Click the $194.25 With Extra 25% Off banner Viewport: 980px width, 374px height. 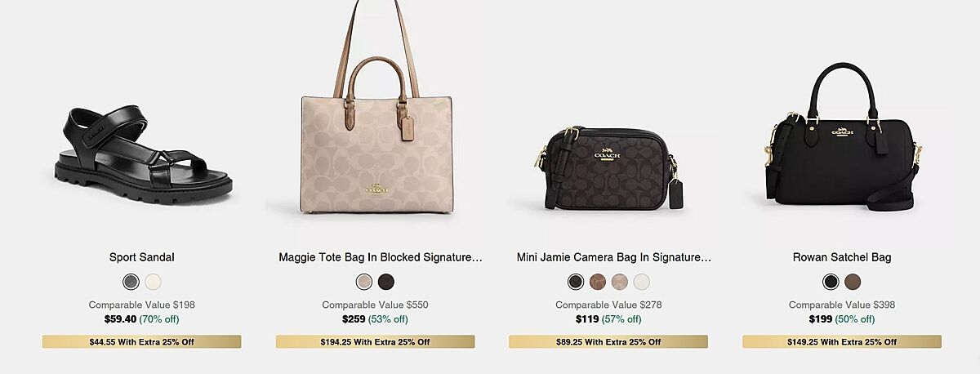tap(375, 341)
